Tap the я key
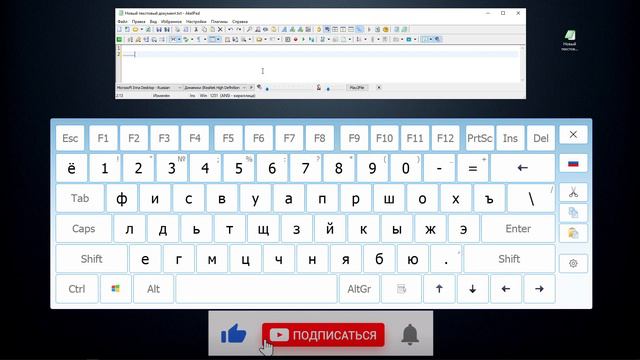The image size is (640, 360). pyautogui.click(x=346, y=259)
